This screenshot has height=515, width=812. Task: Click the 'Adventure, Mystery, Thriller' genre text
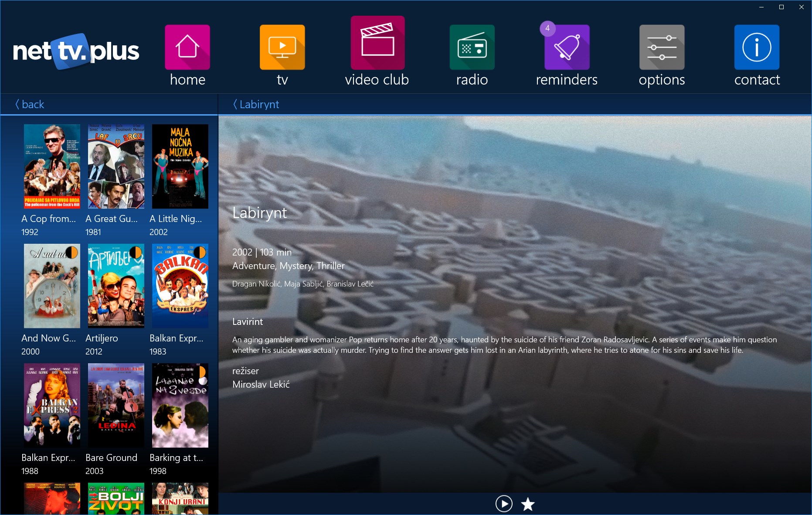pos(289,266)
